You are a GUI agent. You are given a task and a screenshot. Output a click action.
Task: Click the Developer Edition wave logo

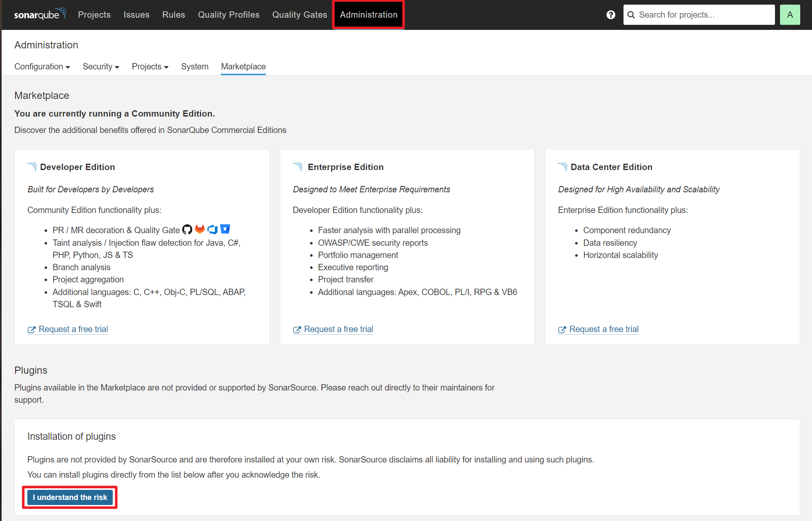32,167
